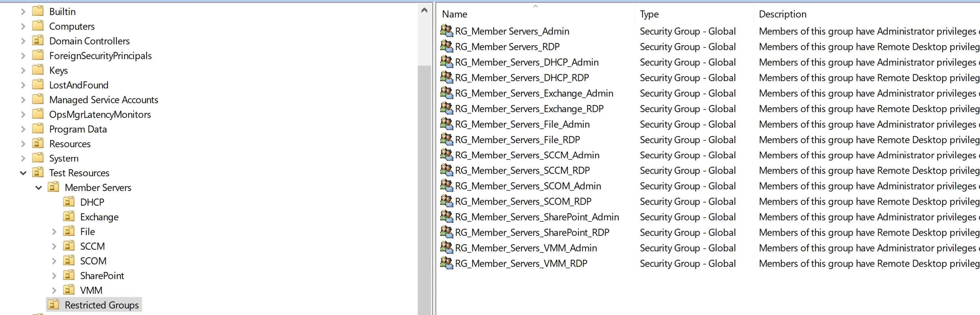980x315 pixels.
Task: Click the group icon beside RG_Member Servers_Admin
Action: coord(446,31)
